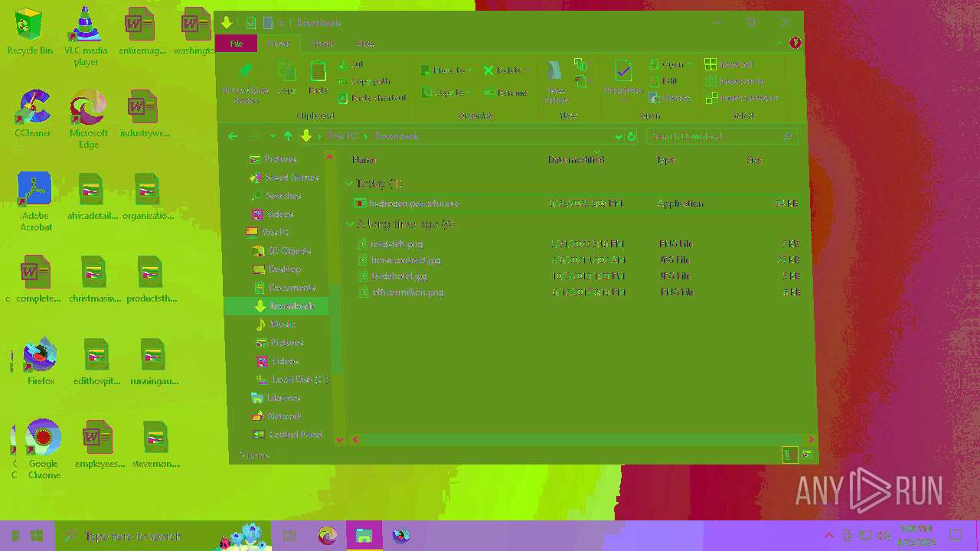980x551 pixels.
Task: Collapse the A long time ago group
Action: coord(350,224)
